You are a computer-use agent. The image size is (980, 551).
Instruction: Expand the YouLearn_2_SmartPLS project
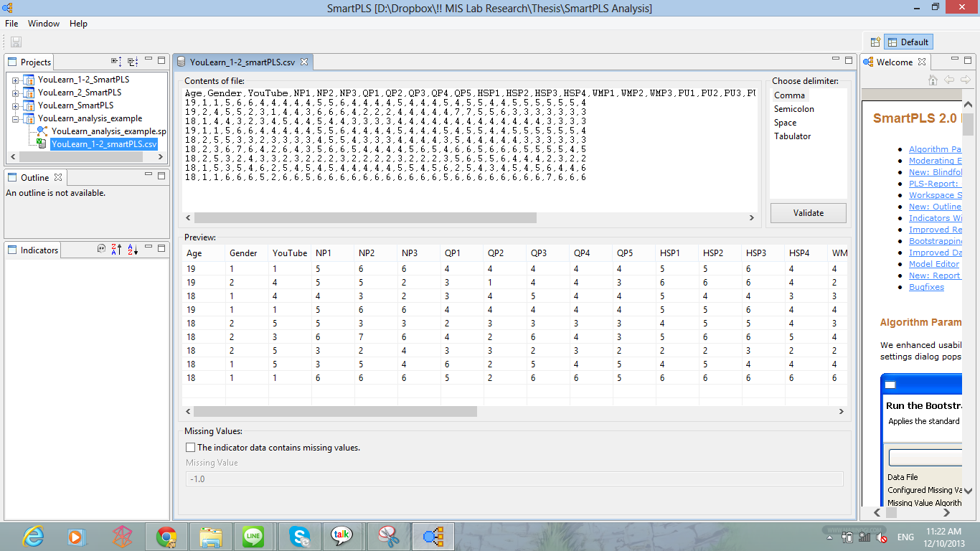tap(16, 93)
